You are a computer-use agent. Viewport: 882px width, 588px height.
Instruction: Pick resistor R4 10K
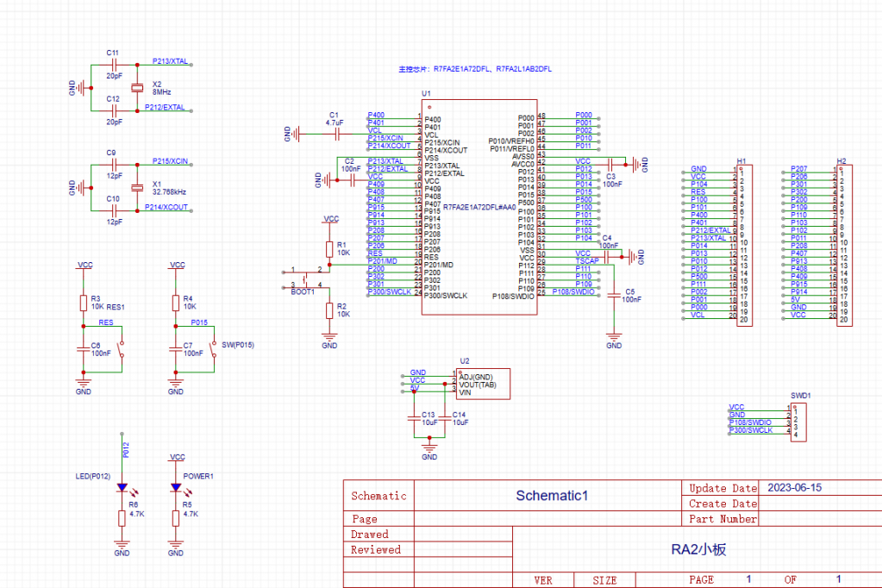pyautogui.click(x=176, y=303)
